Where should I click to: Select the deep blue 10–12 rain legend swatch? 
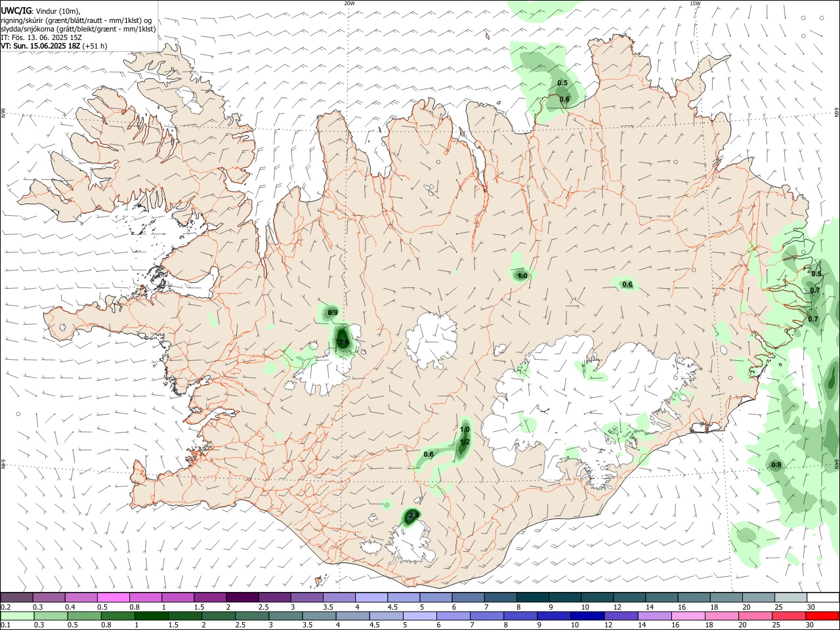pyautogui.click(x=587, y=616)
